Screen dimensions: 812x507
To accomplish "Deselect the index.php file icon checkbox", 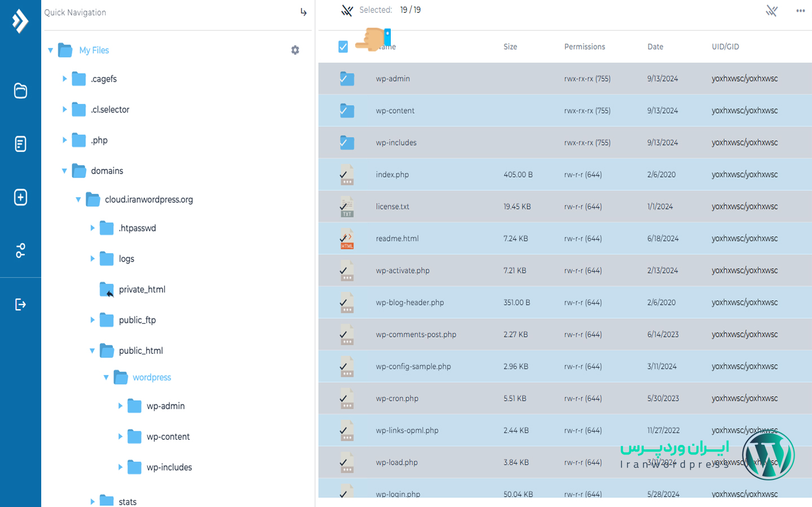I will point(347,175).
